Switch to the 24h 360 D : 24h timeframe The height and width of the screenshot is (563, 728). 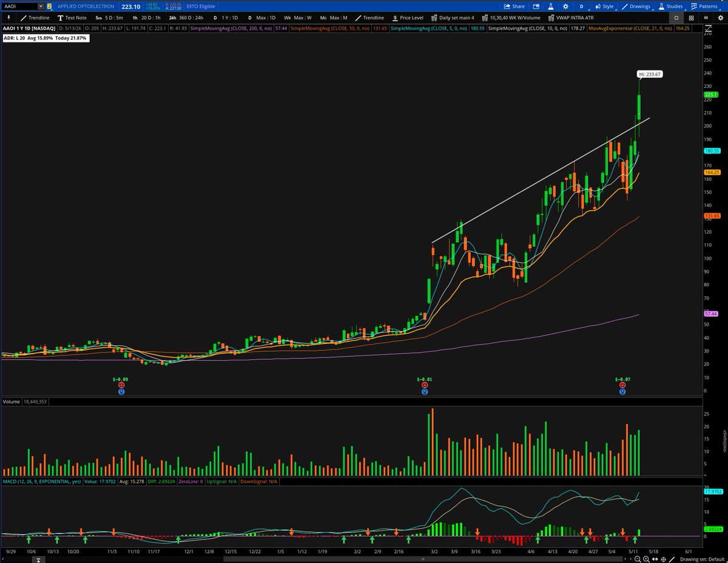[186, 18]
